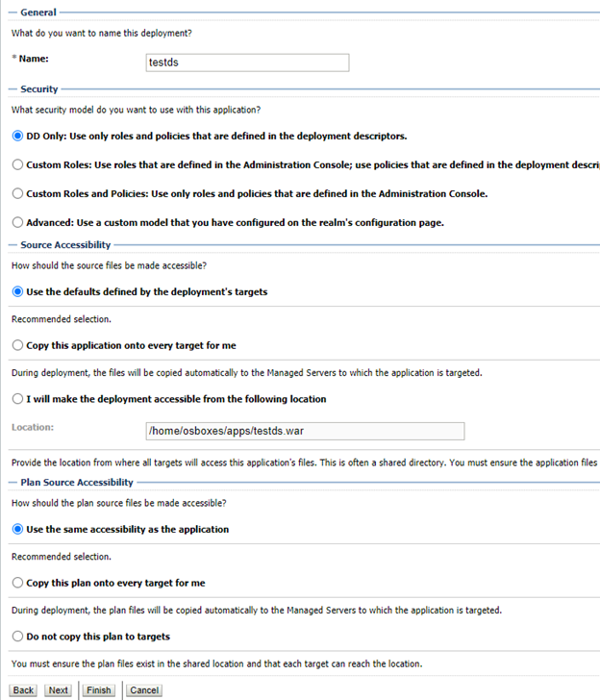
Task: Click 'During deployment, the plan files will be copied' note
Action: 257,611
